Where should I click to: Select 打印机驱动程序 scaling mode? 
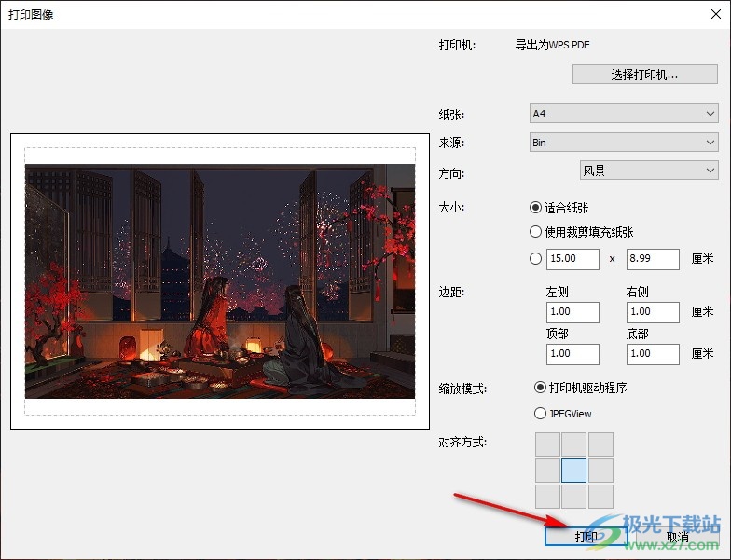point(581,388)
